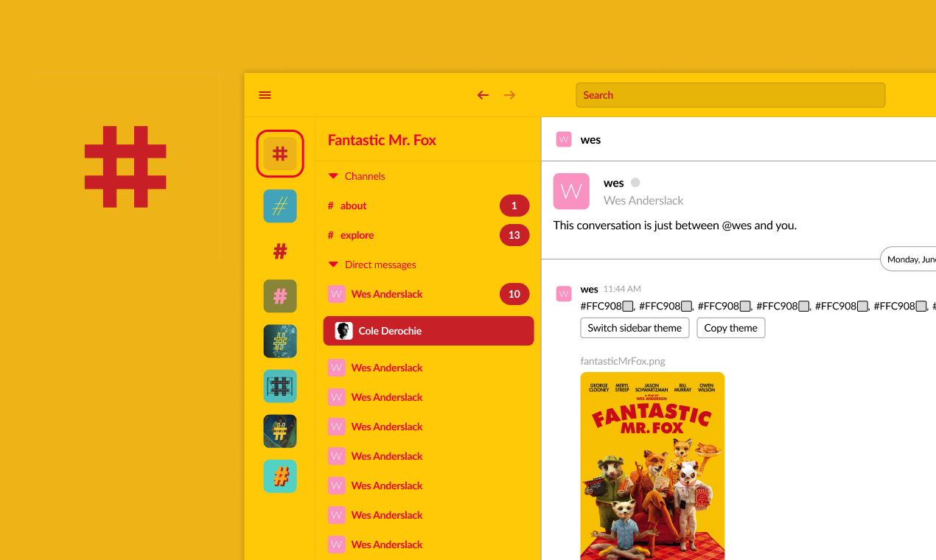This screenshot has height=560, width=936.
Task: Click the unread badge showing 1
Action: [514, 206]
